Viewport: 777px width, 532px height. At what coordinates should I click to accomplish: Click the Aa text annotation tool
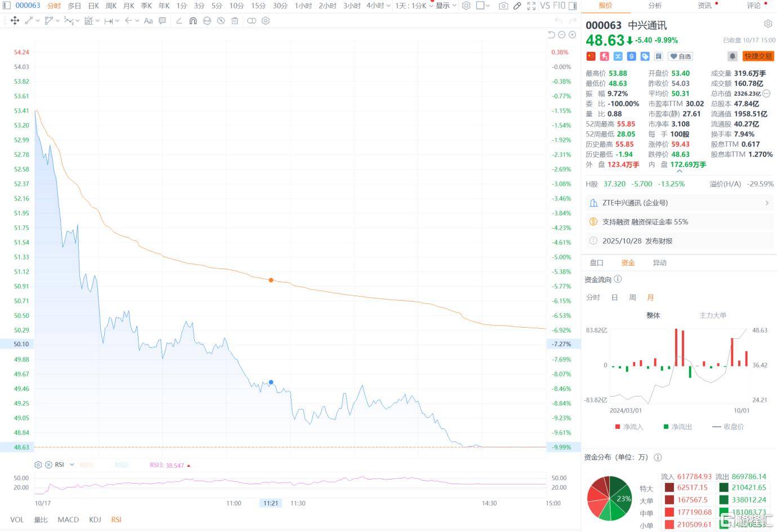click(148, 21)
